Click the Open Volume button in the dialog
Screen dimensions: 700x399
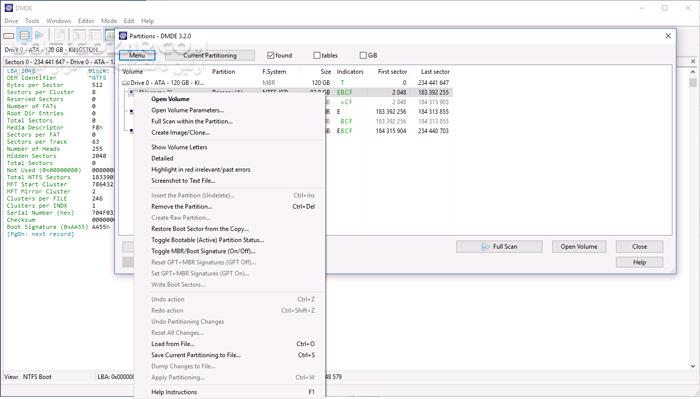(579, 247)
